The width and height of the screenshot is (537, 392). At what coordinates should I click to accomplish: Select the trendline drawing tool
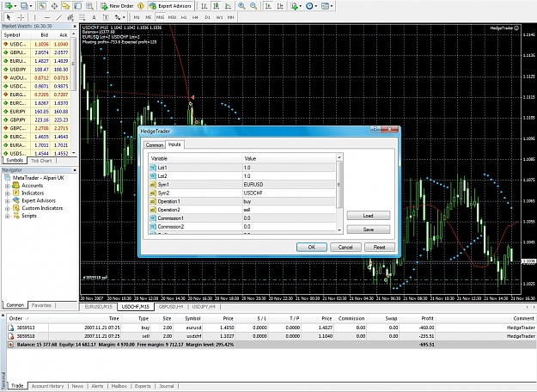point(59,17)
